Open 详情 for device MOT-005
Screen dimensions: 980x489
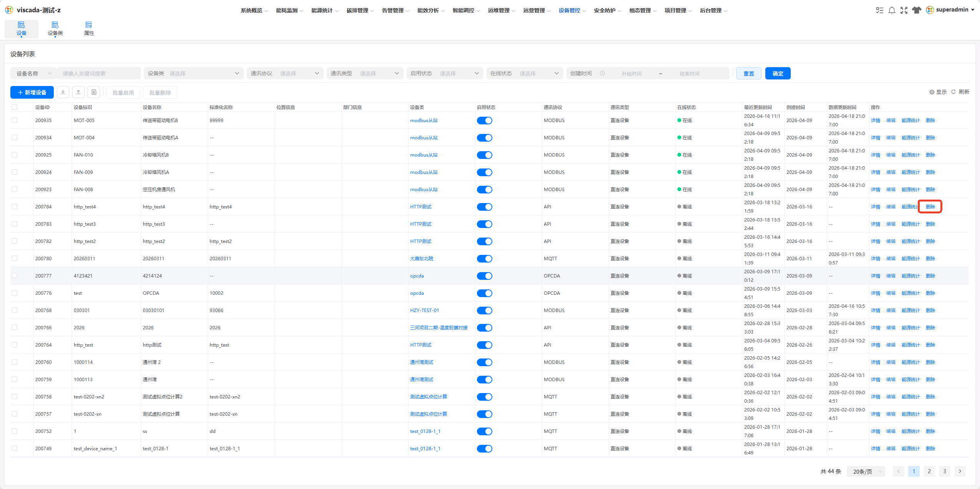tap(876, 121)
